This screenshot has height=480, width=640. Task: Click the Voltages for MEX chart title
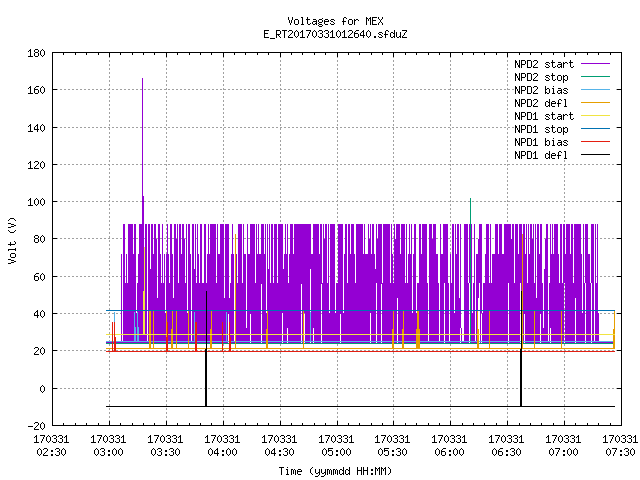336,21
